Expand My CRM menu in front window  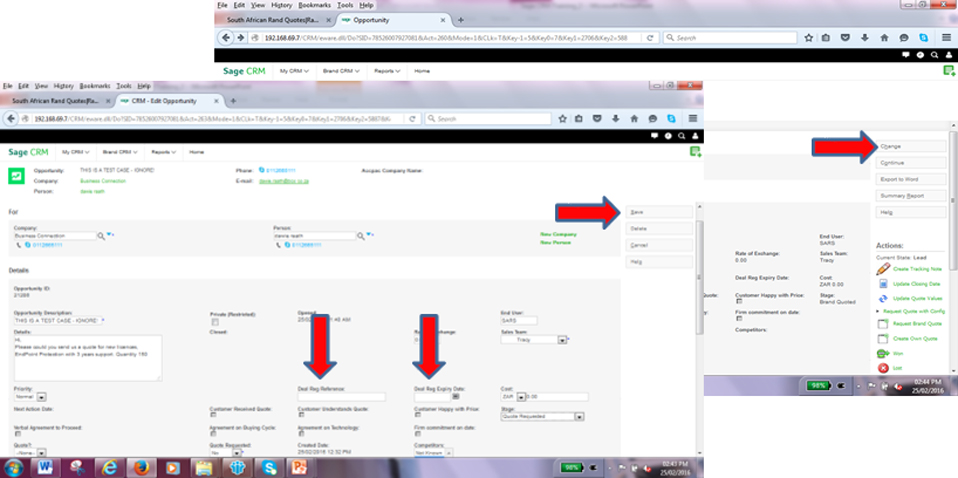pos(76,152)
